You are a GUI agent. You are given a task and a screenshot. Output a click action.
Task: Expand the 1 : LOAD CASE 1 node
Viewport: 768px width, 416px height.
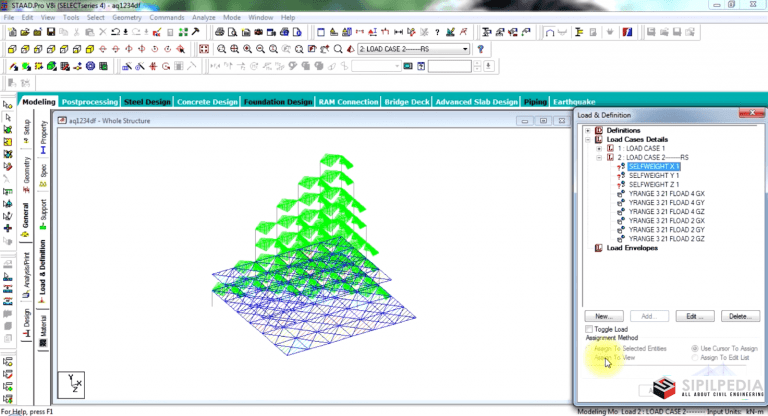tap(599, 148)
